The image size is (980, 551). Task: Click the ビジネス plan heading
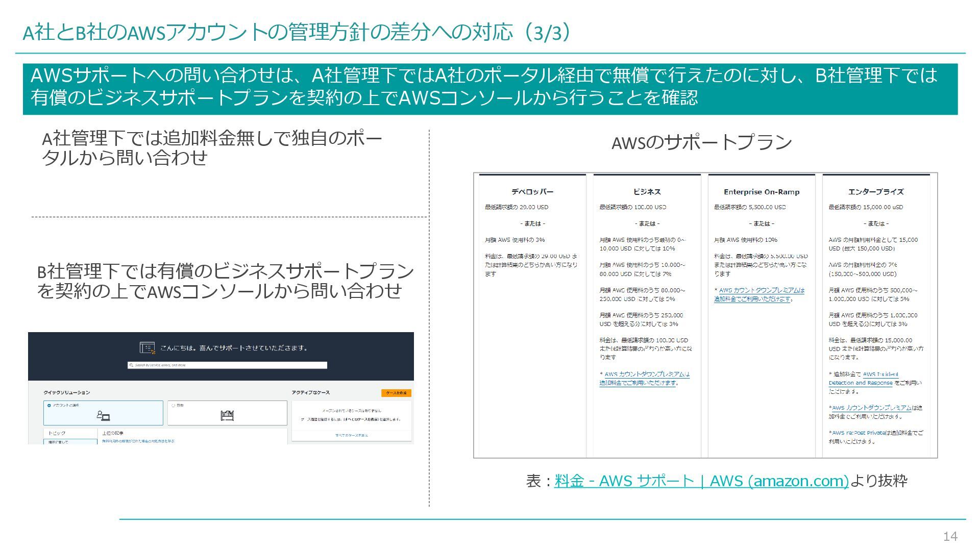(647, 192)
